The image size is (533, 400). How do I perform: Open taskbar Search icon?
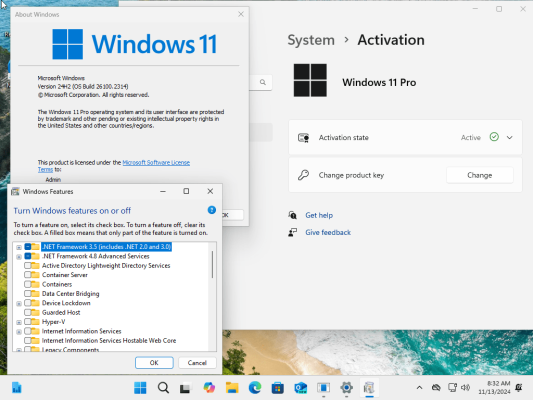coord(163,388)
